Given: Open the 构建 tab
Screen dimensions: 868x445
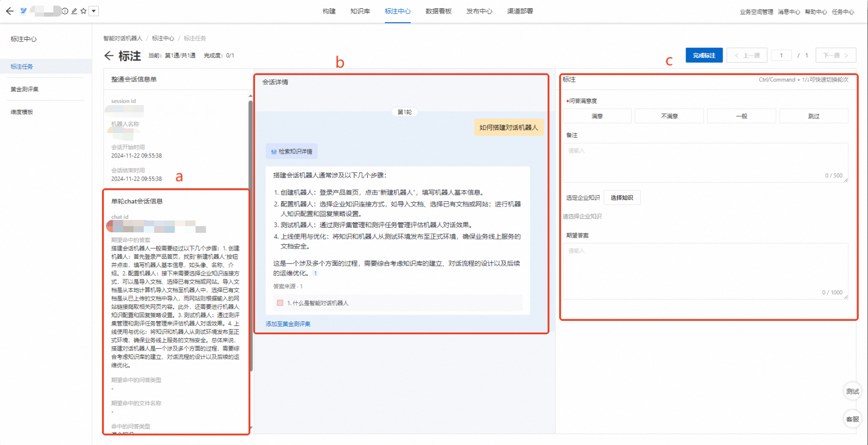Looking at the screenshot, I should (x=329, y=11).
